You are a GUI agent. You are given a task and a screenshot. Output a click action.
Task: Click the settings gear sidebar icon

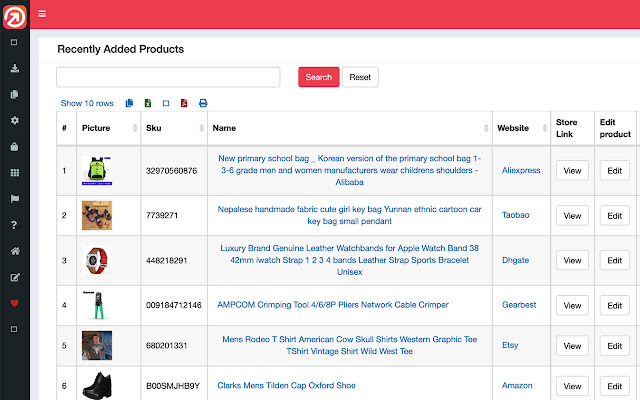pos(14,120)
